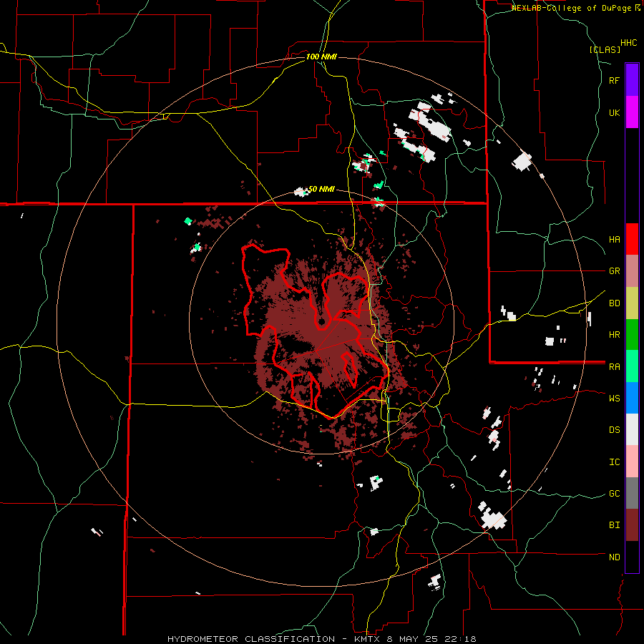
Task: Click the GR label beside the legend
Action: pyautogui.click(x=614, y=271)
